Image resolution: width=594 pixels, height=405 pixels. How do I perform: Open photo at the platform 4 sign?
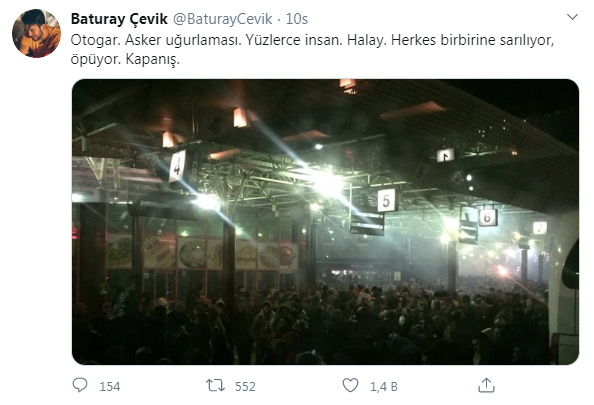click(177, 166)
